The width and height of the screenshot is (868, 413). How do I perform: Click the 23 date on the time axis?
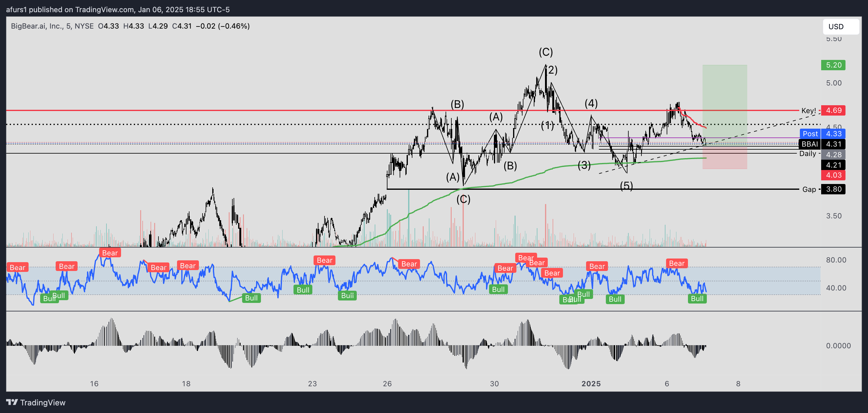coord(312,384)
